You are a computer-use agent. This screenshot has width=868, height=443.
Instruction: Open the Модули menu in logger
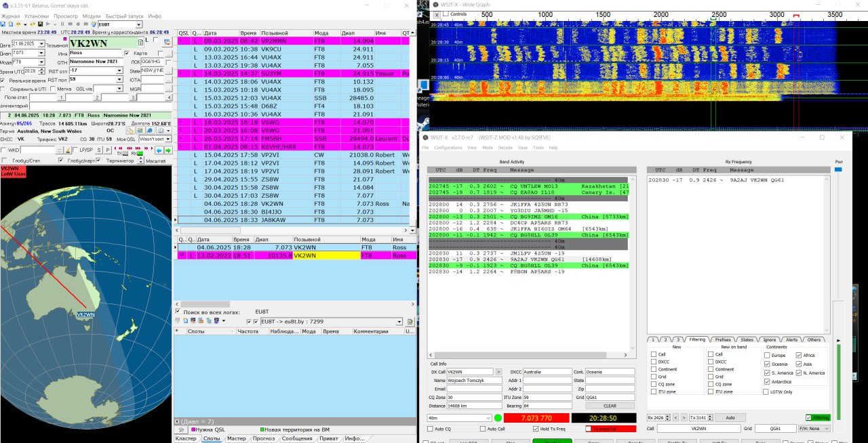(x=91, y=16)
